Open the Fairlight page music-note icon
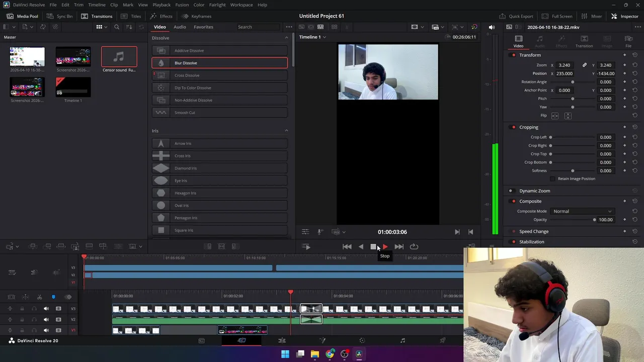Image resolution: width=644 pixels, height=362 pixels. point(403,341)
